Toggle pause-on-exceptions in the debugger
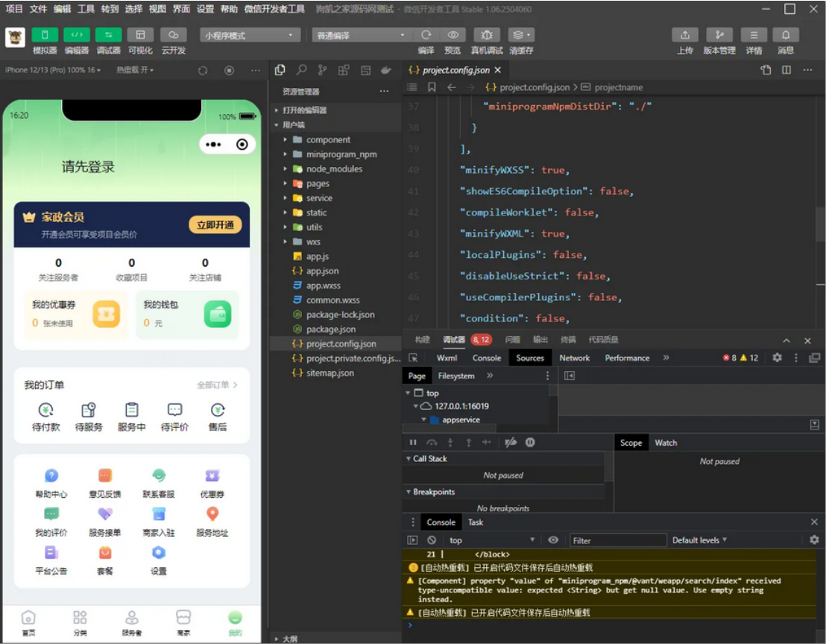 529,443
